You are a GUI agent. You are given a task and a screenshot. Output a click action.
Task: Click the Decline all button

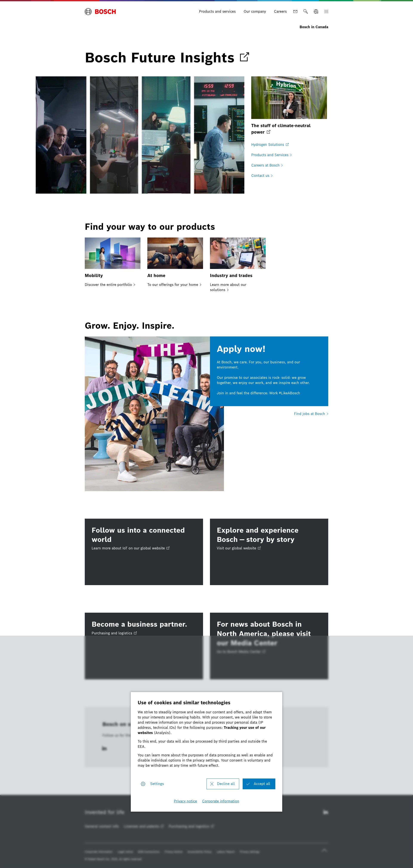click(223, 784)
